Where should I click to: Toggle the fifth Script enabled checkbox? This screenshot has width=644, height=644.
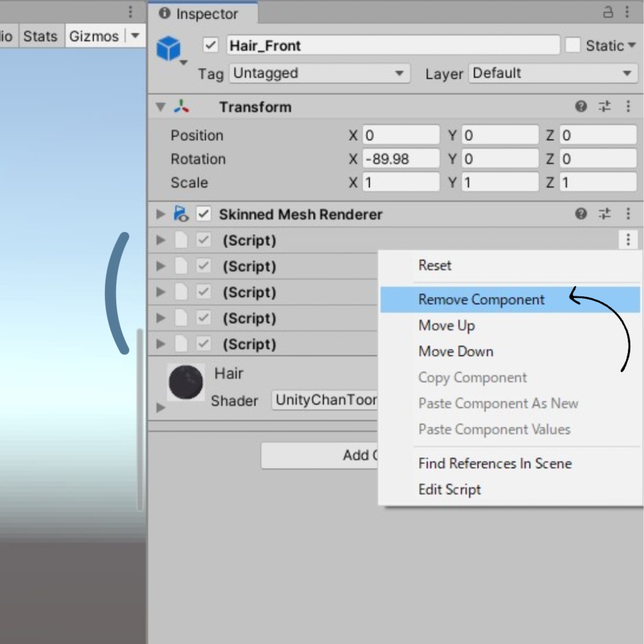pyautogui.click(x=204, y=344)
